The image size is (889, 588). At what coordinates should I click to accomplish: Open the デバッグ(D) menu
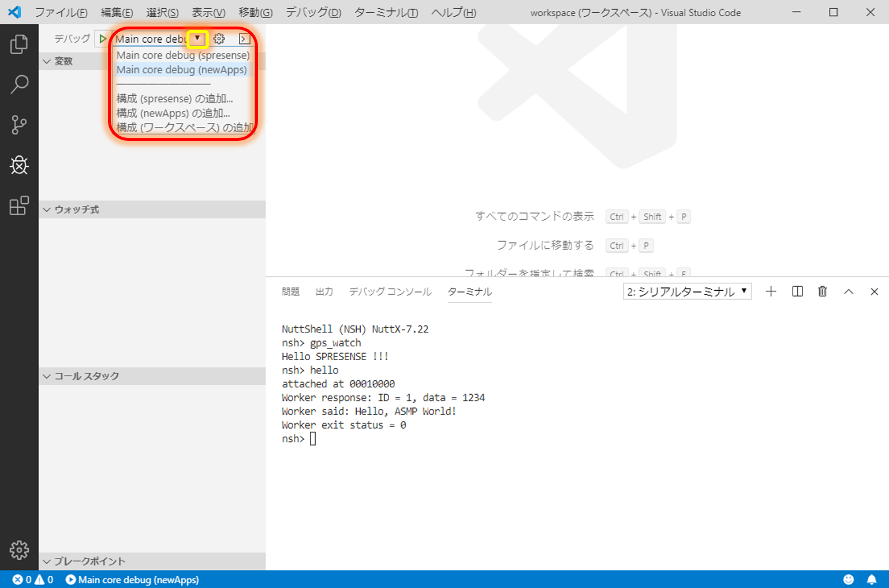[x=312, y=12]
